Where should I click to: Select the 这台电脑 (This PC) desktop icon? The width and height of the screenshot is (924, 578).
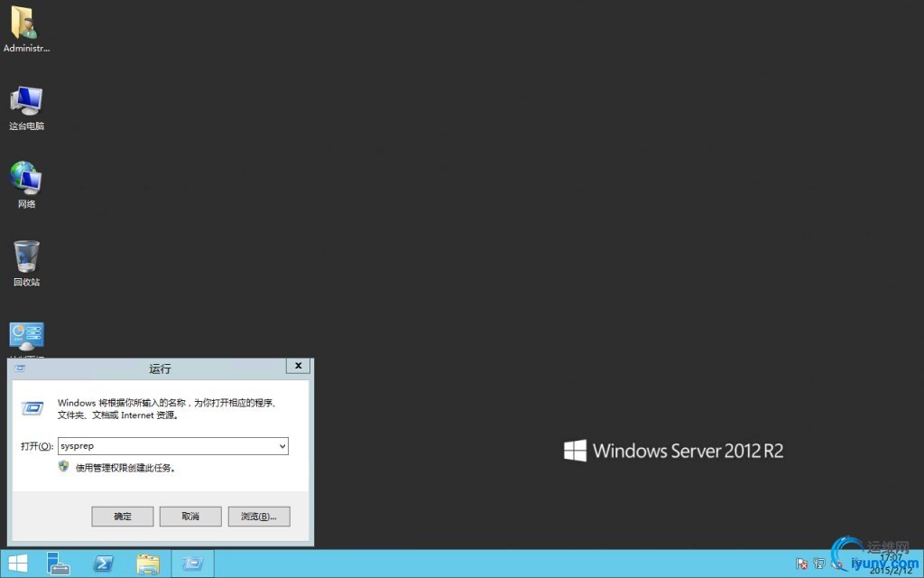click(x=26, y=108)
